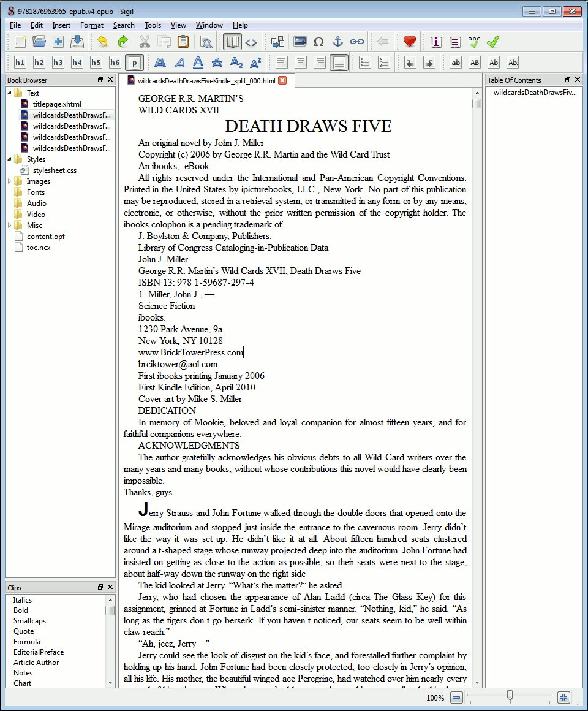Apply Heading 3 style
This screenshot has width=588, height=711.
click(x=58, y=63)
